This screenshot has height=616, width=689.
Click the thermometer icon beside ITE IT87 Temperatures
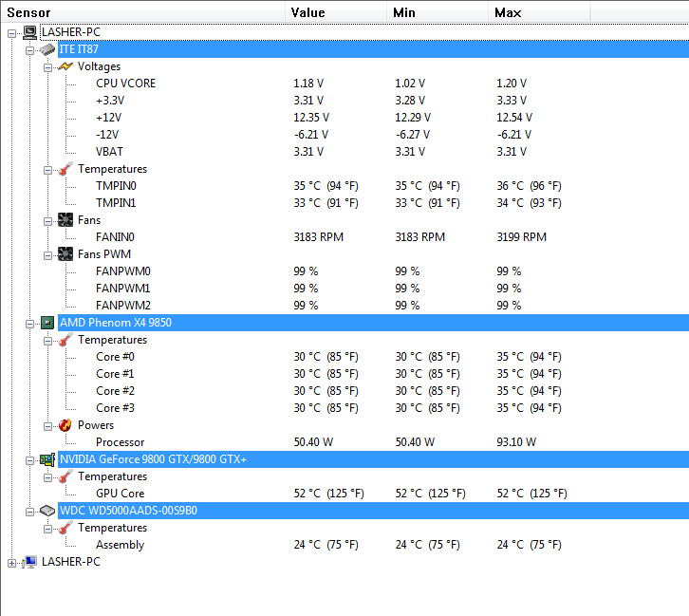point(65,169)
